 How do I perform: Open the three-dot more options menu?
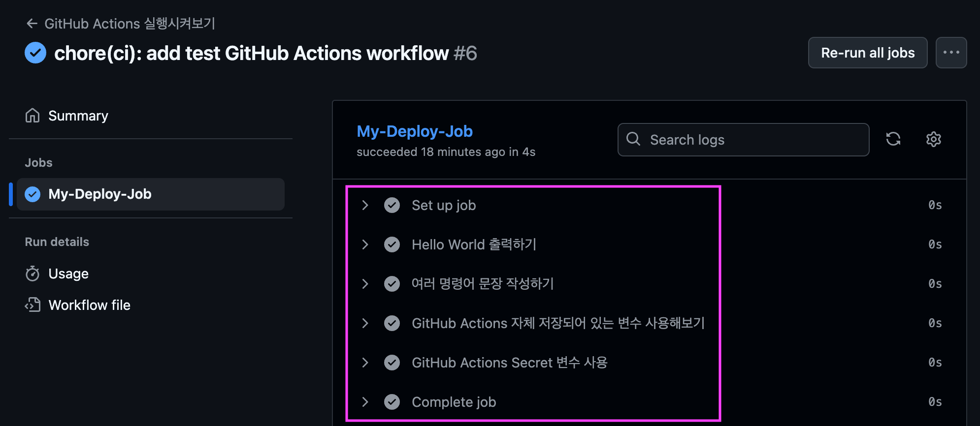click(x=950, y=53)
